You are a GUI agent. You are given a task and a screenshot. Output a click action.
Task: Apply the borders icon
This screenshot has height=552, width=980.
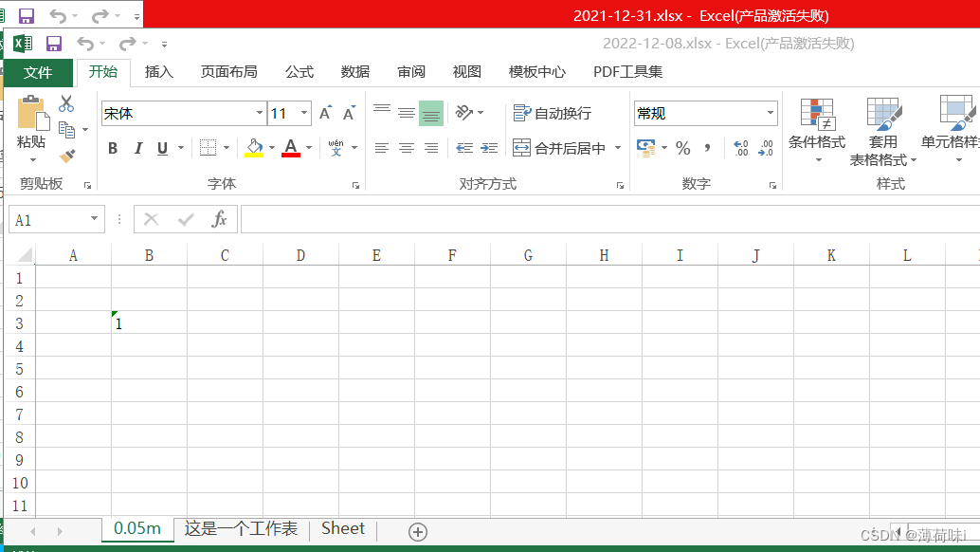pos(209,148)
